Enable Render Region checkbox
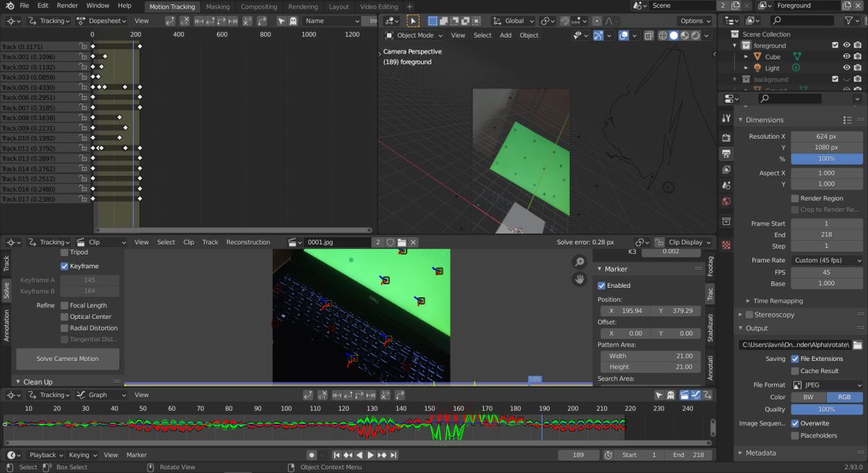The height and width of the screenshot is (473, 868). (795, 198)
